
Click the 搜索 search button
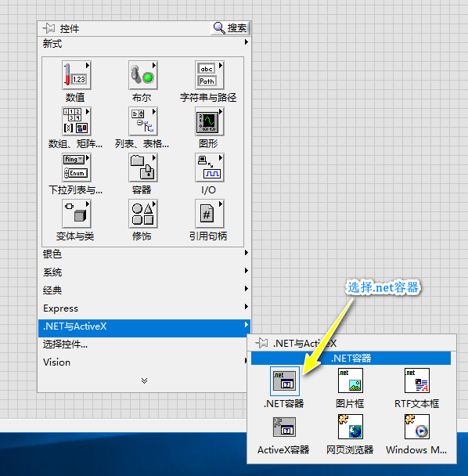point(230,28)
